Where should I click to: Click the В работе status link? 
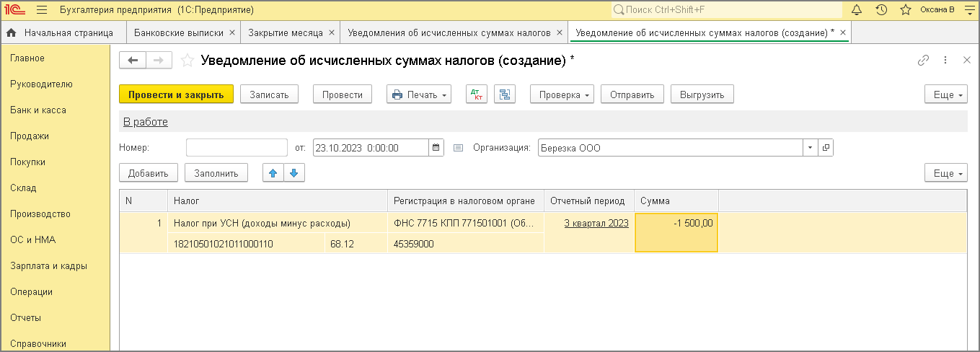[146, 122]
